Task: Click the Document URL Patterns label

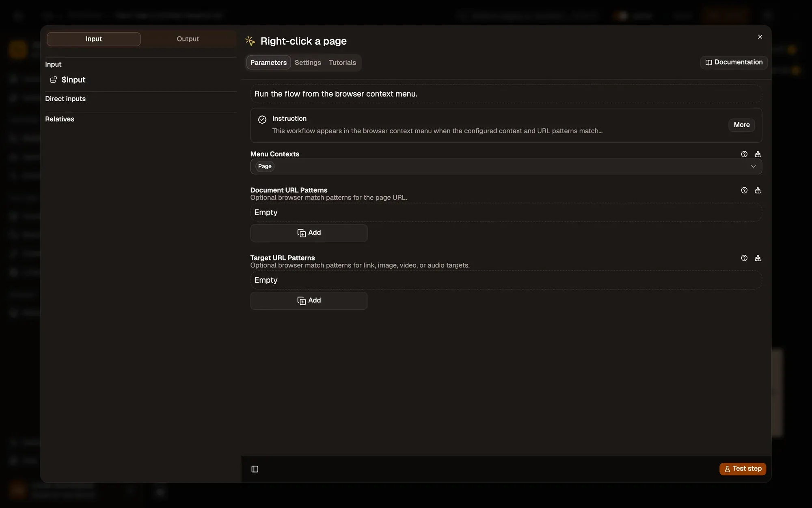Action: coord(289,190)
